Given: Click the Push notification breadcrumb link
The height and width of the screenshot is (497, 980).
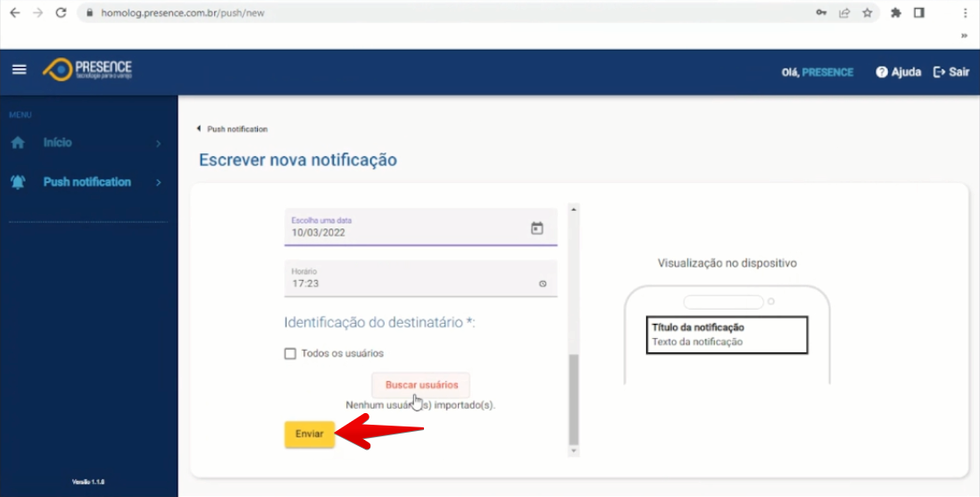Looking at the screenshot, I should 237,128.
